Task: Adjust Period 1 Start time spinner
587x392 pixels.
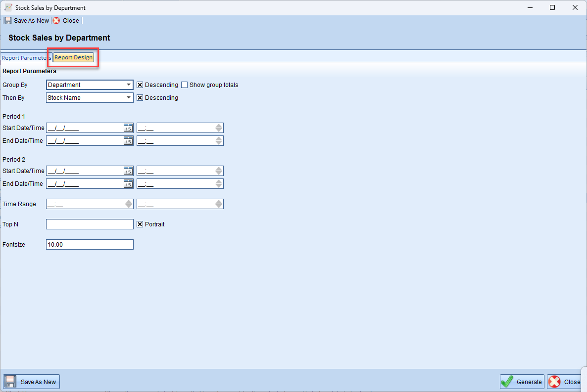Action: pos(219,128)
